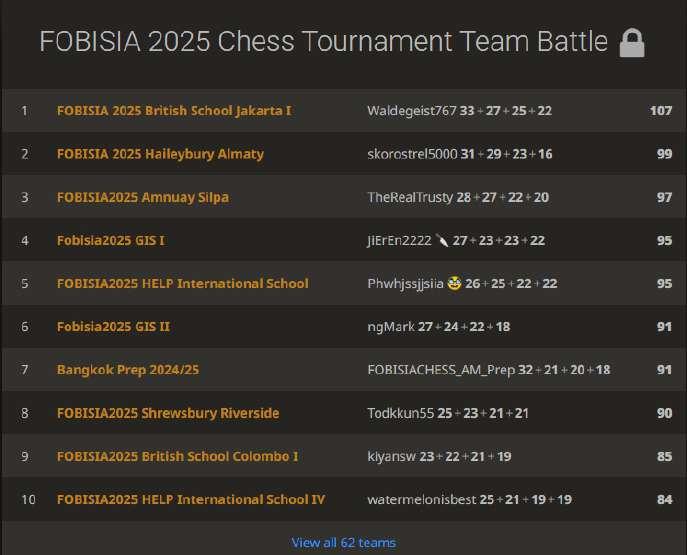The width and height of the screenshot is (687, 555).
Task: Go to FOBISIA2025 HELP International School team
Action: (x=182, y=283)
